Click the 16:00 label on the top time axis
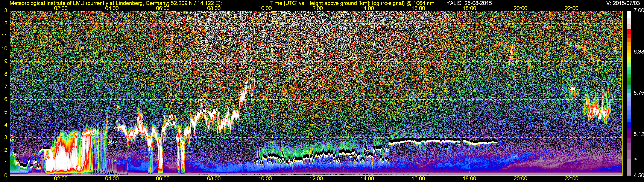 (x=418, y=8)
